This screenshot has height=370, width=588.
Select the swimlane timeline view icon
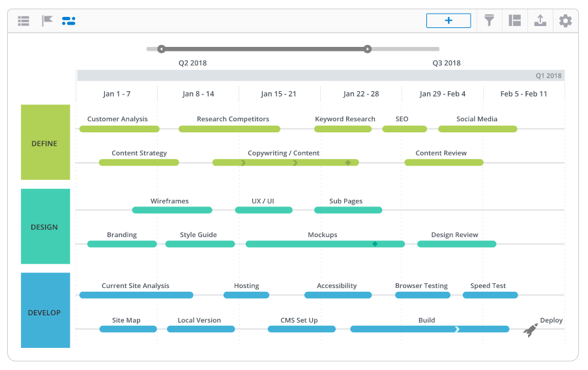point(68,21)
